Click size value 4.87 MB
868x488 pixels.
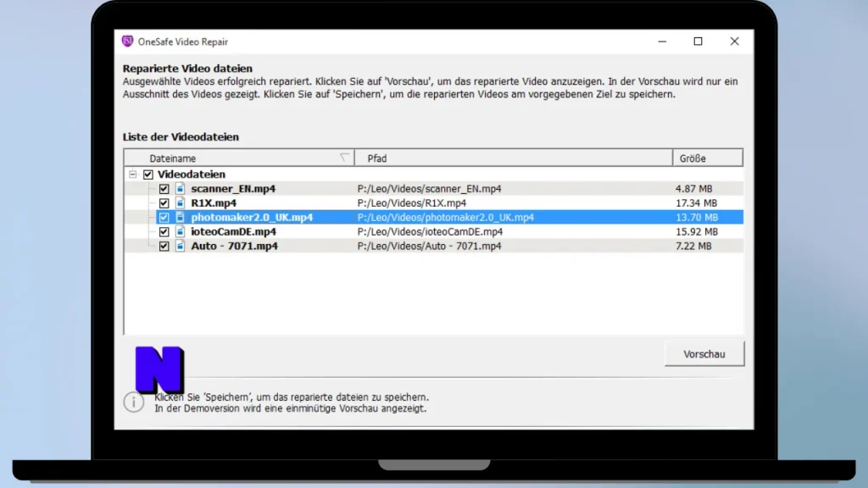click(x=693, y=189)
